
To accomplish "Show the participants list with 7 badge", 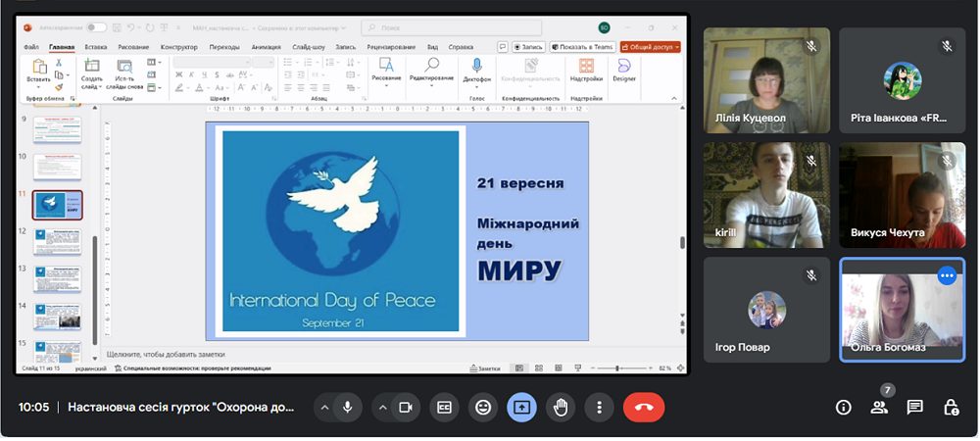I will coord(879,407).
